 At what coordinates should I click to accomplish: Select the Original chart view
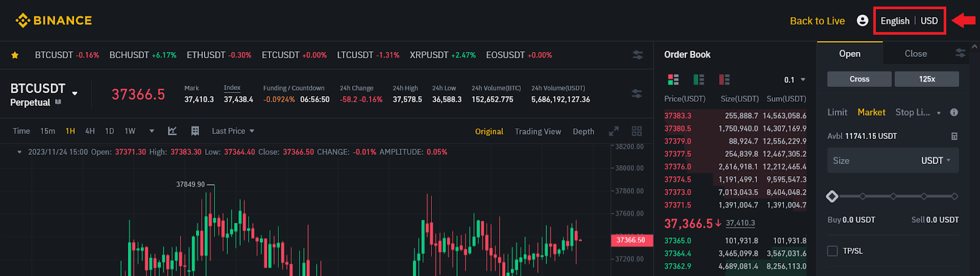(x=489, y=132)
